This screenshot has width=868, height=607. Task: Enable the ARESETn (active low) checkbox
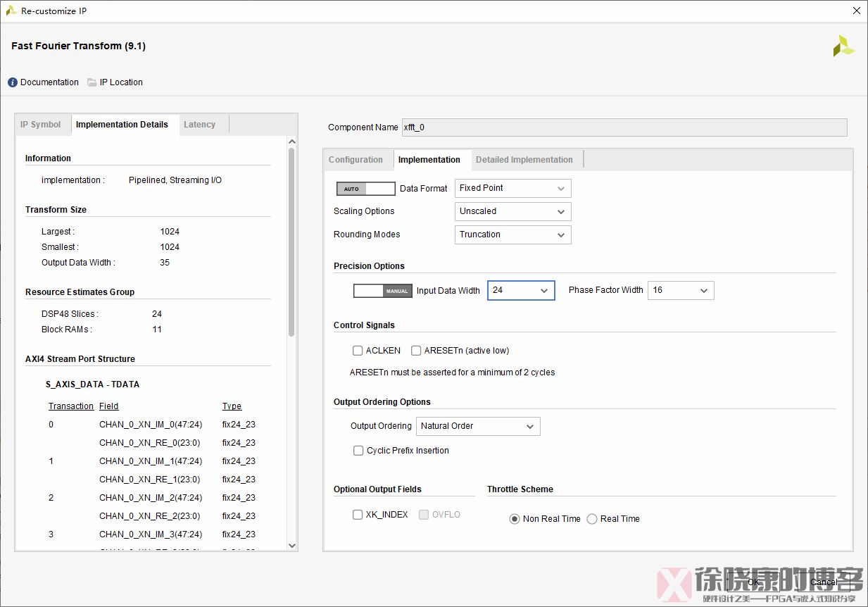click(x=416, y=350)
